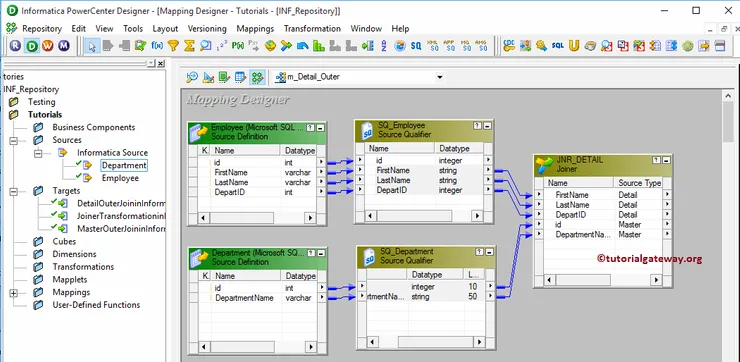Image resolution: width=740 pixels, height=362 pixels.
Task: Click the XML Source Qualifier icon
Action: [432, 46]
